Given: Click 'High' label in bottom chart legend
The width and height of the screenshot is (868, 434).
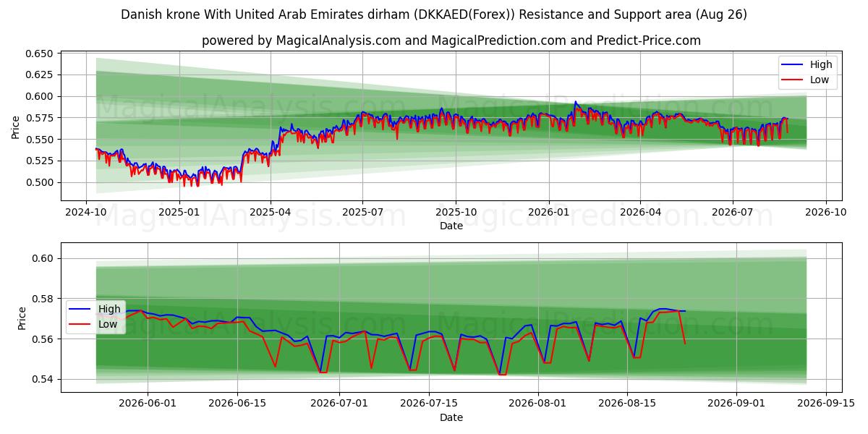Looking at the screenshot, I should (109, 309).
